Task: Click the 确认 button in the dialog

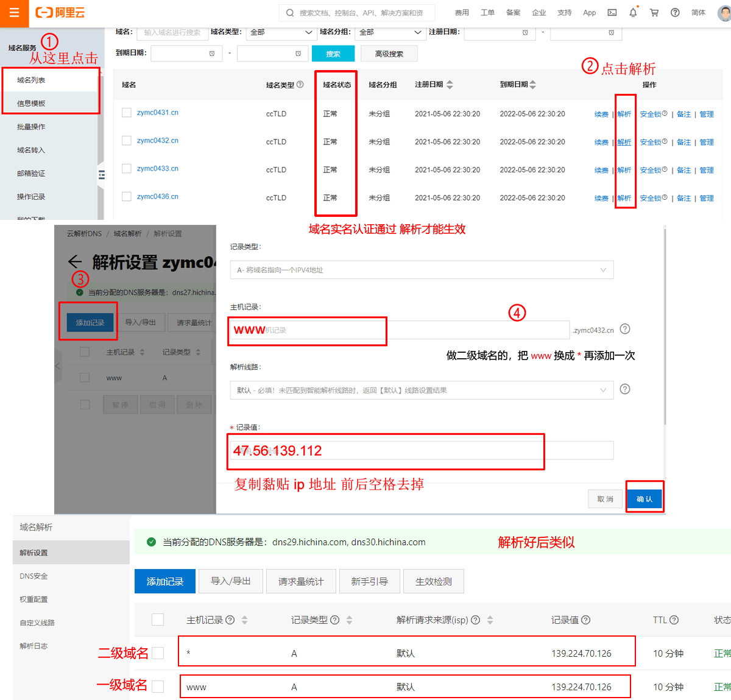Action: 644,499
